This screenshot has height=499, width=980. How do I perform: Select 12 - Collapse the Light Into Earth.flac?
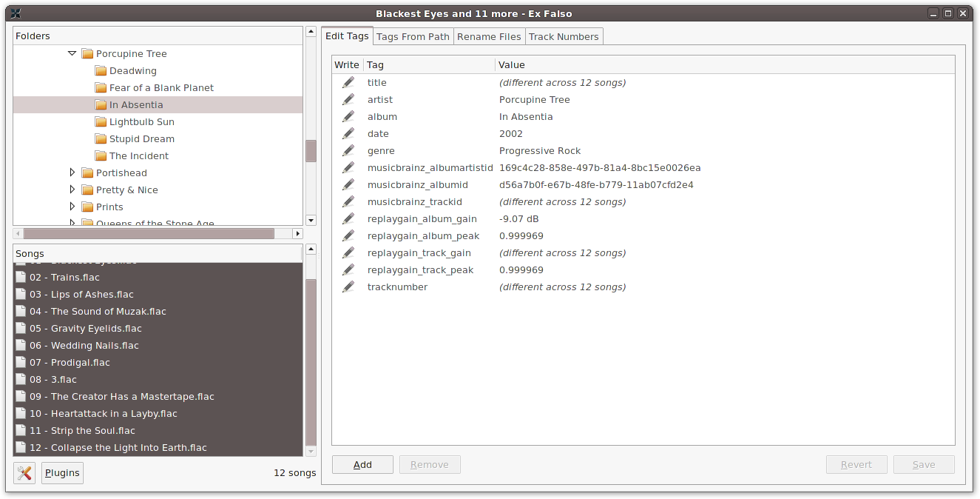tap(158, 447)
